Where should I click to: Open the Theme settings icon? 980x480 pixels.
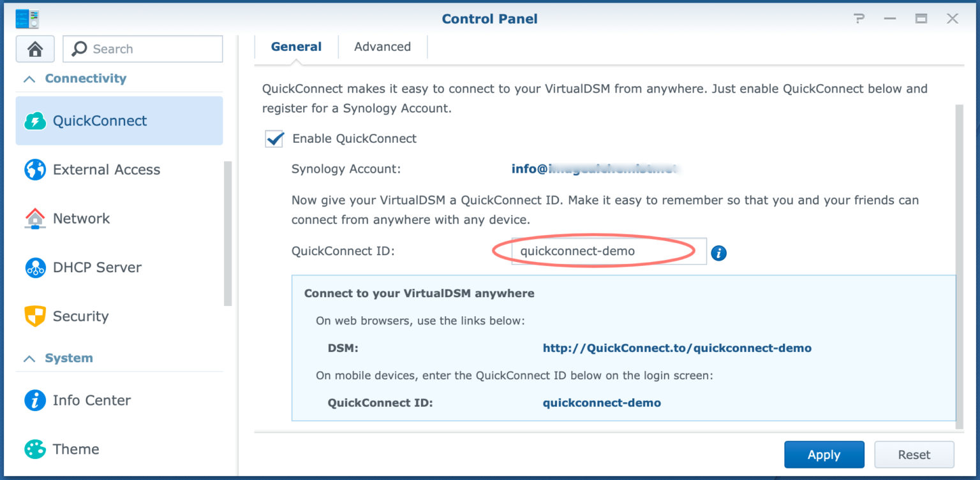coord(75,449)
